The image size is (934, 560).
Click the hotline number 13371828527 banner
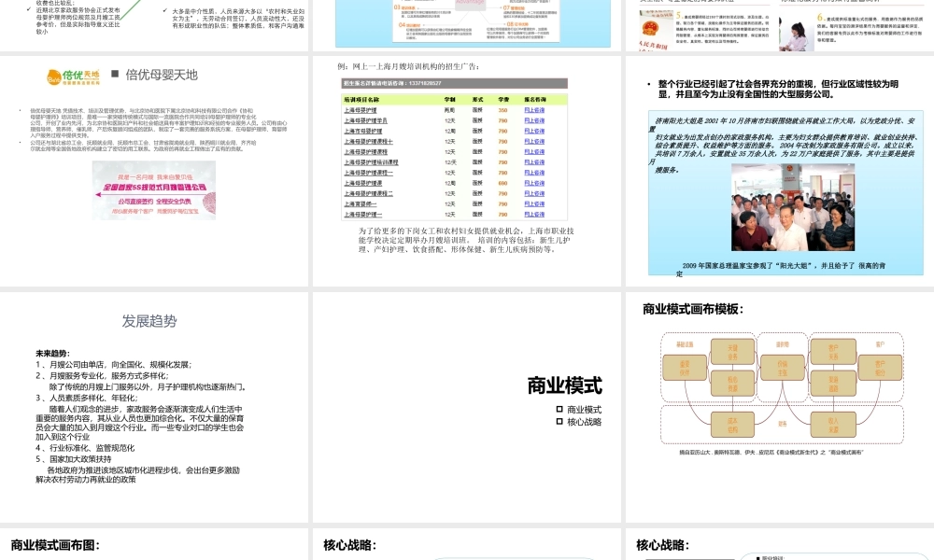click(392, 83)
